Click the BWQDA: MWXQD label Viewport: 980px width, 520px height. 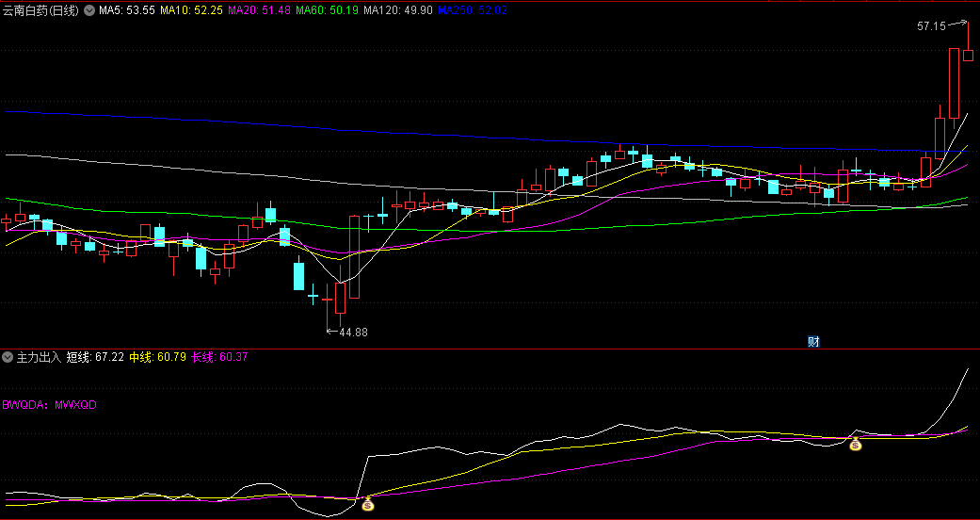(x=49, y=405)
